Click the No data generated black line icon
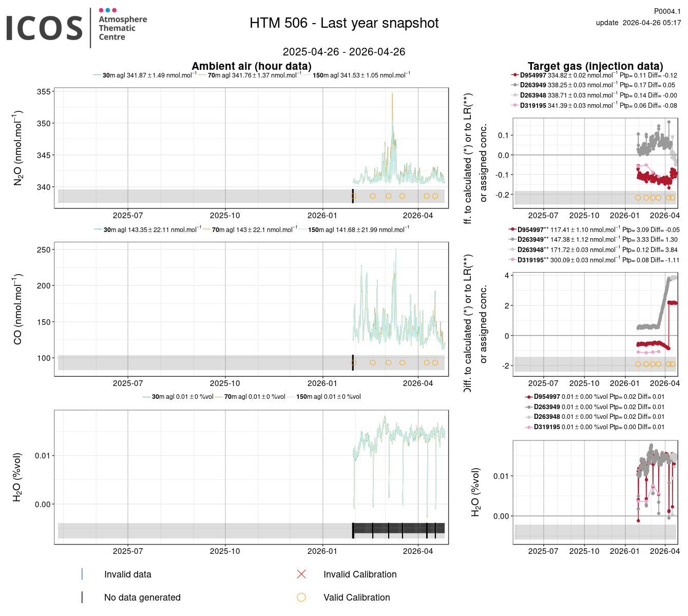Image resolution: width=688 pixels, height=616 pixels. [x=82, y=598]
